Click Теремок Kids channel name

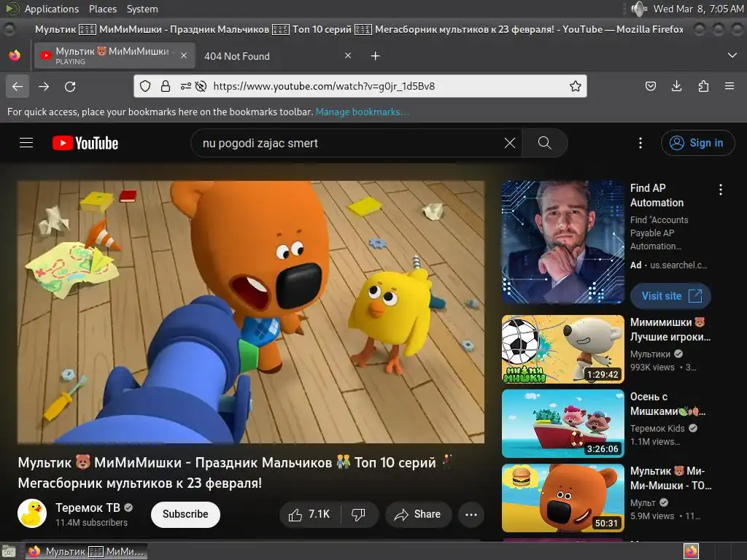click(x=657, y=429)
